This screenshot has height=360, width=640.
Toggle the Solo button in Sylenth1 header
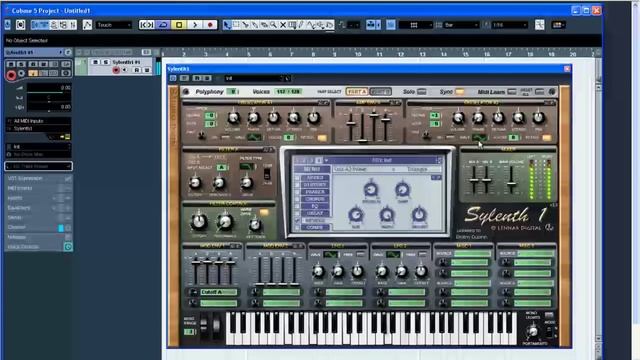tap(422, 92)
